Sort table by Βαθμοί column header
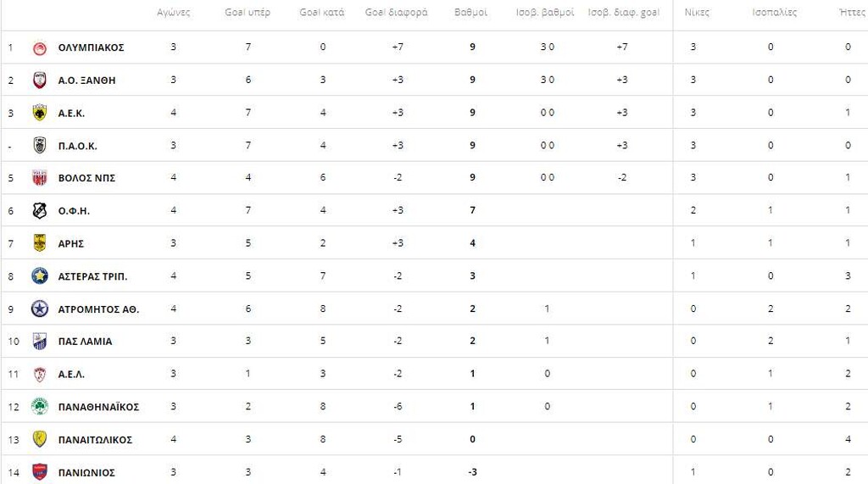Viewport: 868px width, 484px height. click(471, 13)
